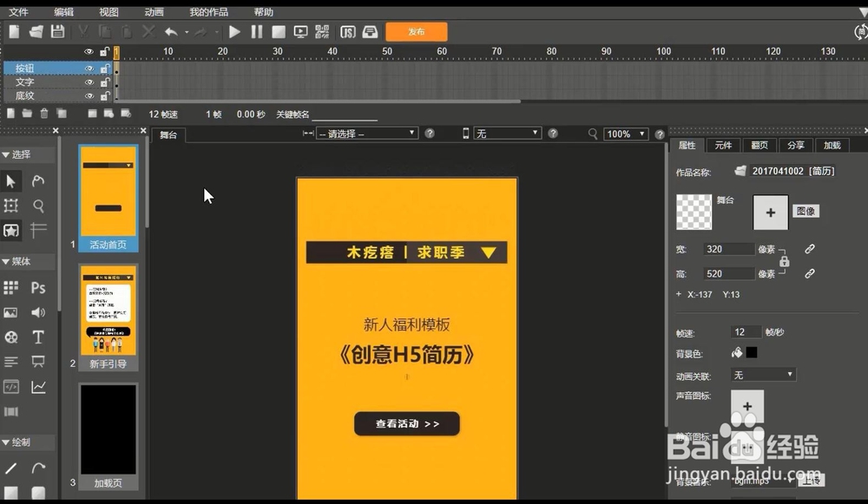Open the 文件 menu
Image resolution: width=868 pixels, height=504 pixels.
coord(18,12)
